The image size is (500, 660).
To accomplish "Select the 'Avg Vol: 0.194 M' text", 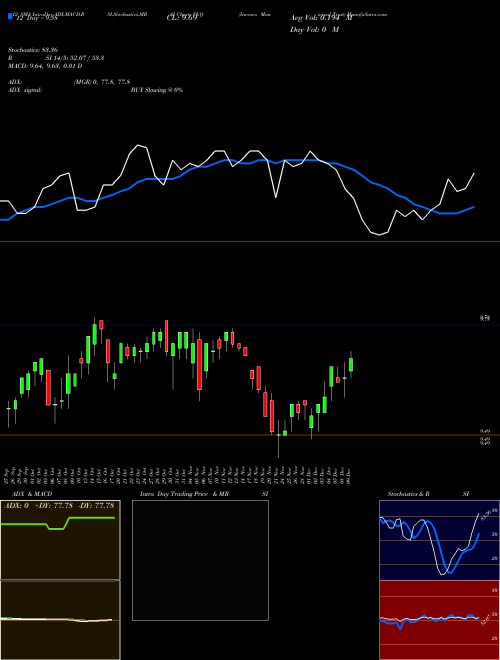I will (320, 18).
